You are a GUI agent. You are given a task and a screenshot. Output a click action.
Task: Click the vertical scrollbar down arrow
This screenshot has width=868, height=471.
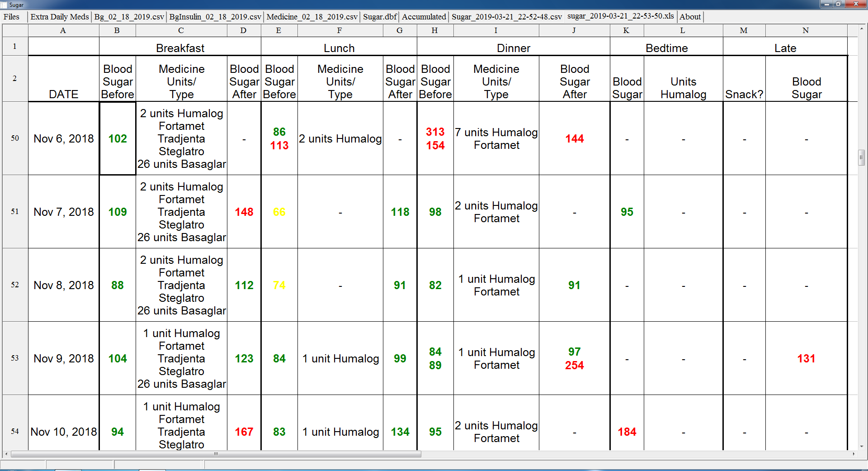coord(862,447)
